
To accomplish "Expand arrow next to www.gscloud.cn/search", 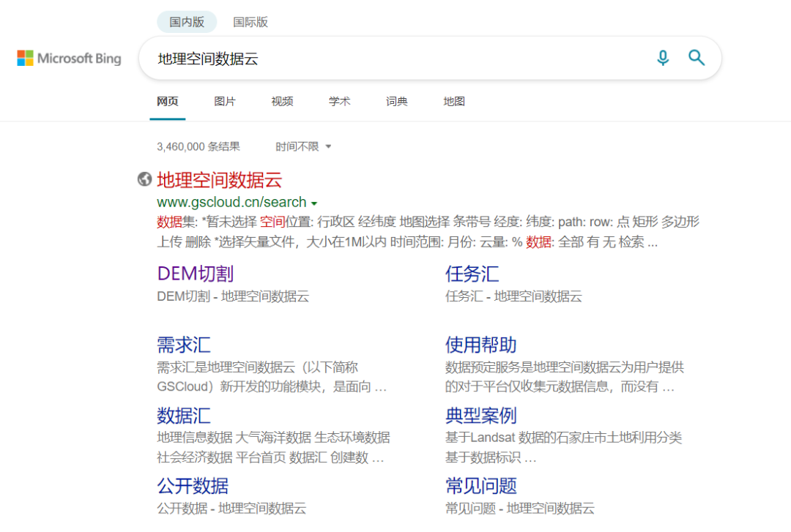I will (x=314, y=203).
